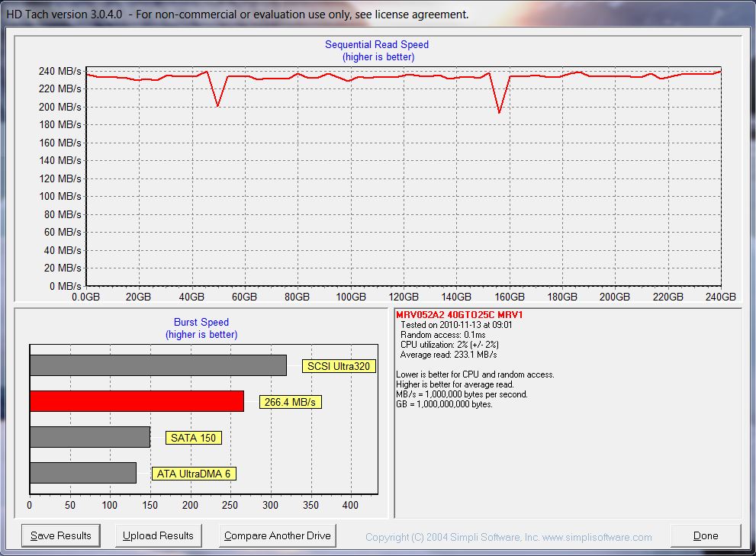Click the 0 MB/s y-axis label
The width and height of the screenshot is (756, 556).
click(x=66, y=287)
